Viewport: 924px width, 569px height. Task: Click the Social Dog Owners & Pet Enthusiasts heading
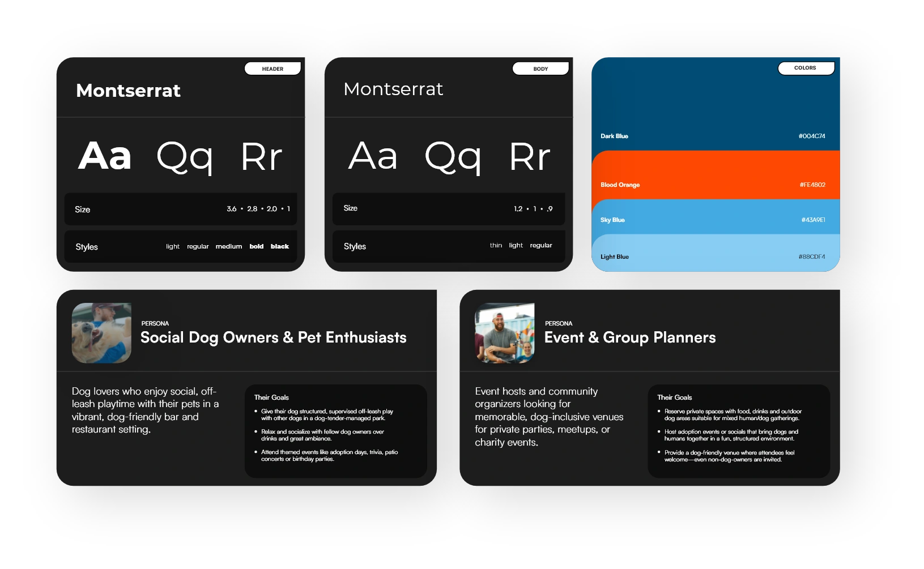click(x=273, y=338)
